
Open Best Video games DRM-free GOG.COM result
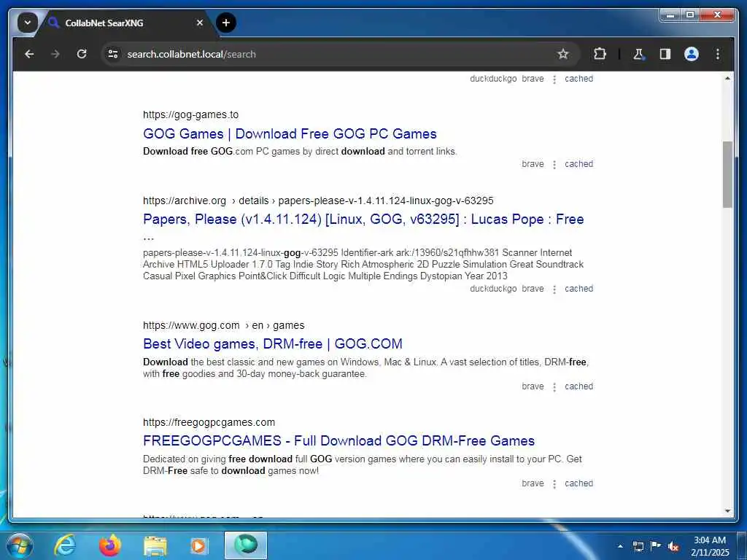[x=273, y=344]
